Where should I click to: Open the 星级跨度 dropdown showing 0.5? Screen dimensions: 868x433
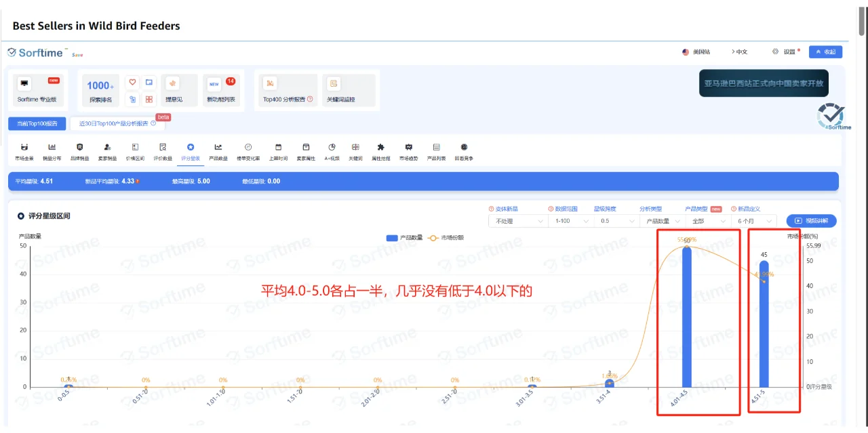[618, 221]
